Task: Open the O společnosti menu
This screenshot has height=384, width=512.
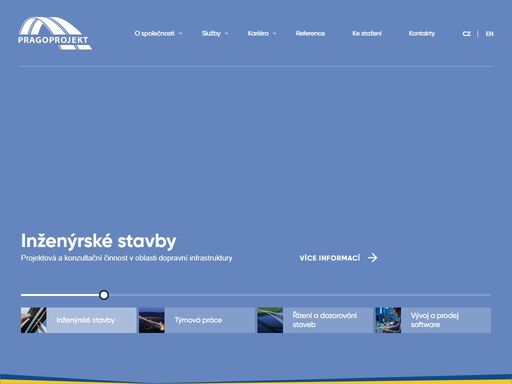Action: coord(154,33)
